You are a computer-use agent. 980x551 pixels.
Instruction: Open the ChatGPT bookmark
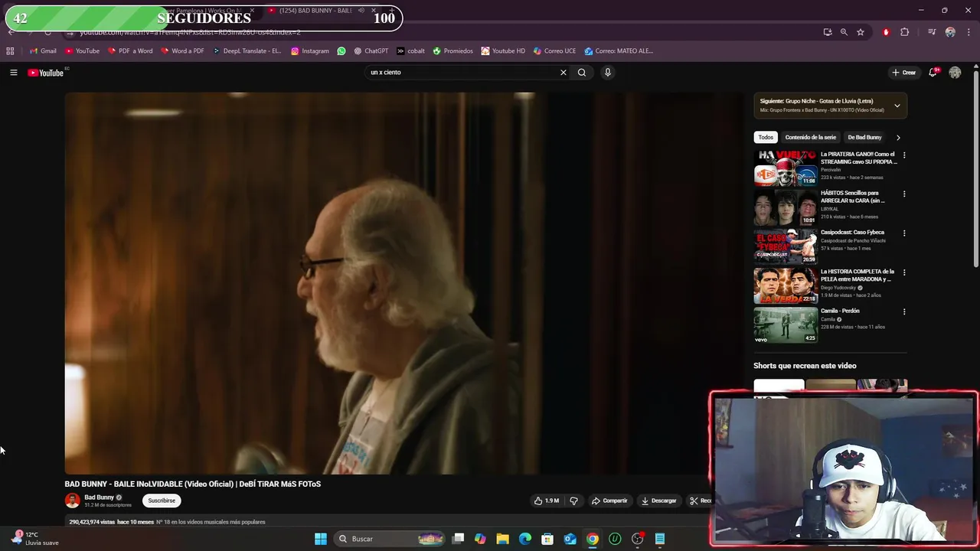[371, 51]
